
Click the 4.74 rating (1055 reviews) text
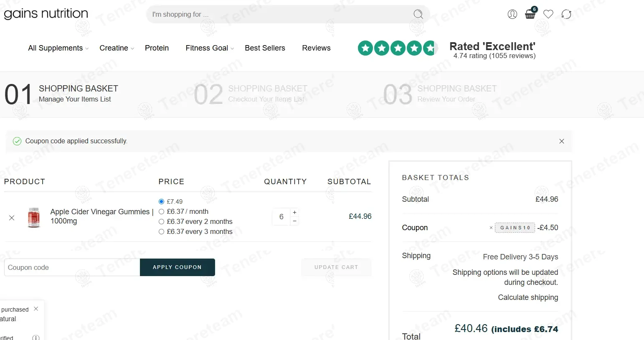(494, 56)
